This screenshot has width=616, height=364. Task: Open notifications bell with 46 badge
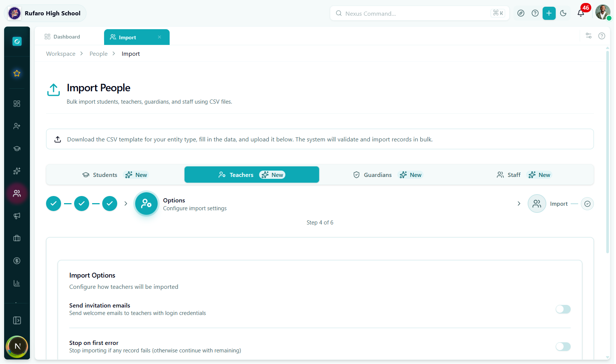[x=581, y=13]
